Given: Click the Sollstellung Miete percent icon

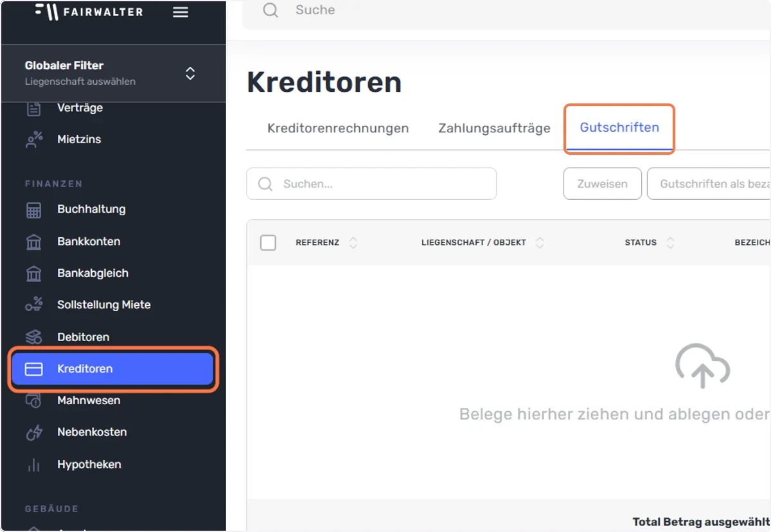Looking at the screenshot, I should [x=33, y=305].
